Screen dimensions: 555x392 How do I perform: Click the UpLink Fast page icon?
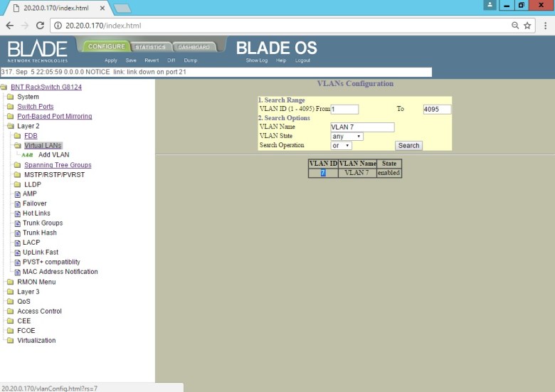point(17,253)
